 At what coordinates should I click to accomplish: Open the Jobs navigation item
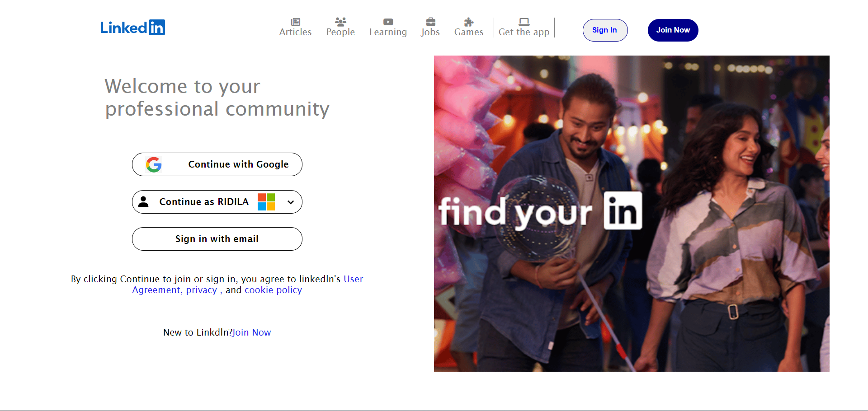pyautogui.click(x=430, y=32)
